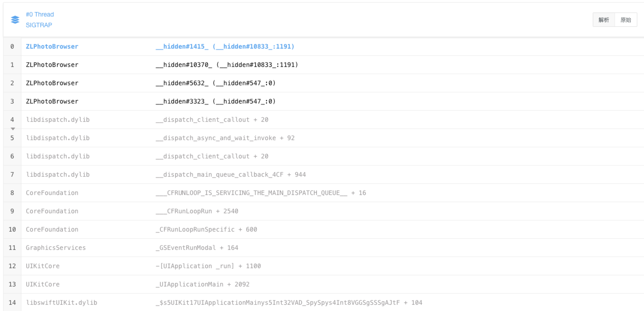This screenshot has height=311, width=644.
Task: Switch to the 原始 raw view
Action: click(x=626, y=20)
